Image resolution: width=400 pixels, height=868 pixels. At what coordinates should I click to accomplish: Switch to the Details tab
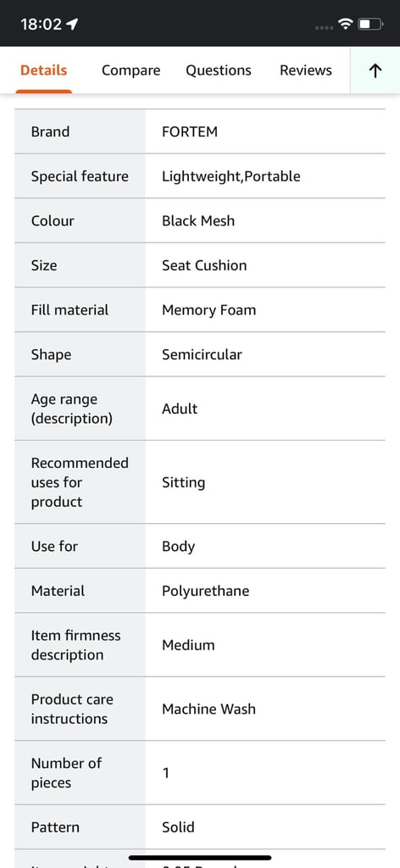click(x=44, y=70)
